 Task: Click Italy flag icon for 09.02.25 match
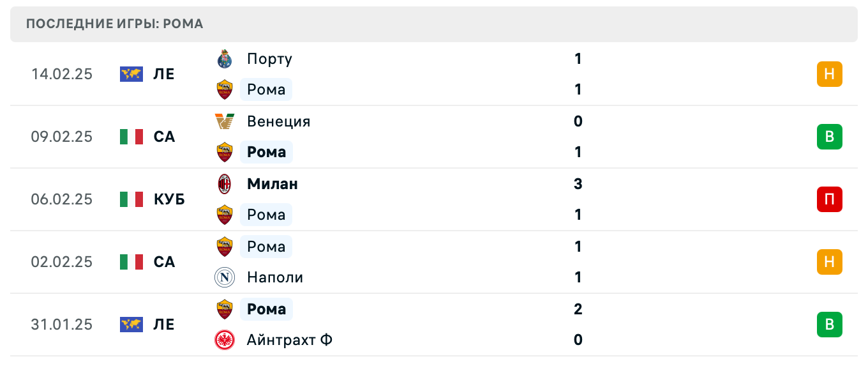pyautogui.click(x=131, y=137)
